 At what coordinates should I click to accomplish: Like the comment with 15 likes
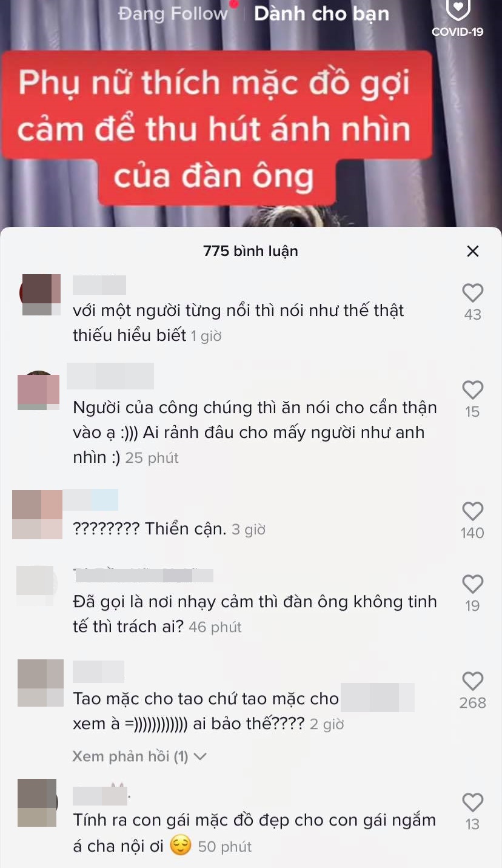tap(472, 390)
